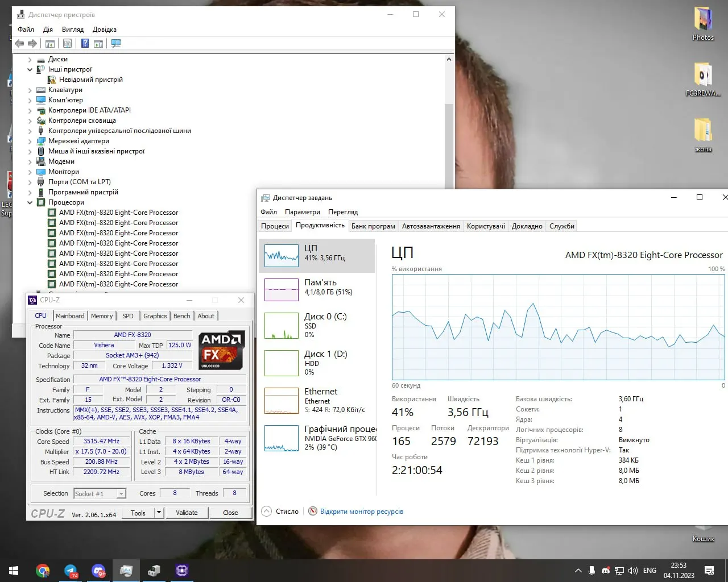Open the Дія menu in Device Manager

[48, 30]
